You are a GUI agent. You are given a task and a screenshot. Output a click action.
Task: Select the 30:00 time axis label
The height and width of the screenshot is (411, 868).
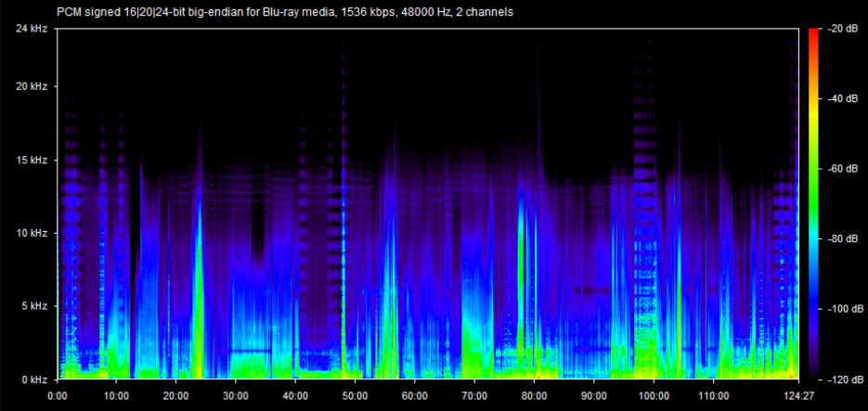point(235,396)
